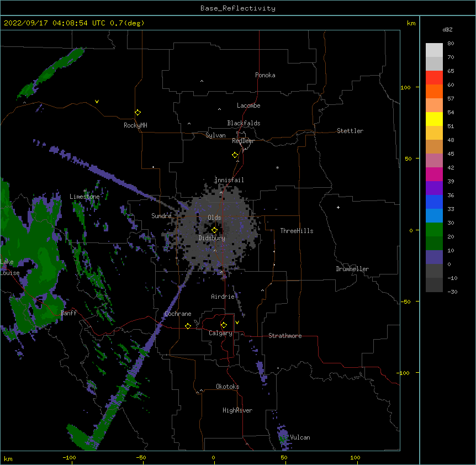
Task: Click the Base_Reflectivity title
Action: tap(238, 8)
